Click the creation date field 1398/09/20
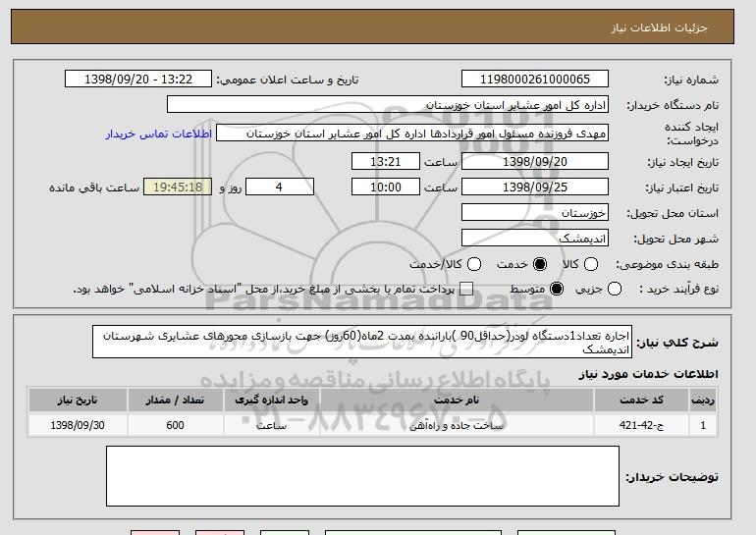This screenshot has height=535, width=756. [535, 161]
